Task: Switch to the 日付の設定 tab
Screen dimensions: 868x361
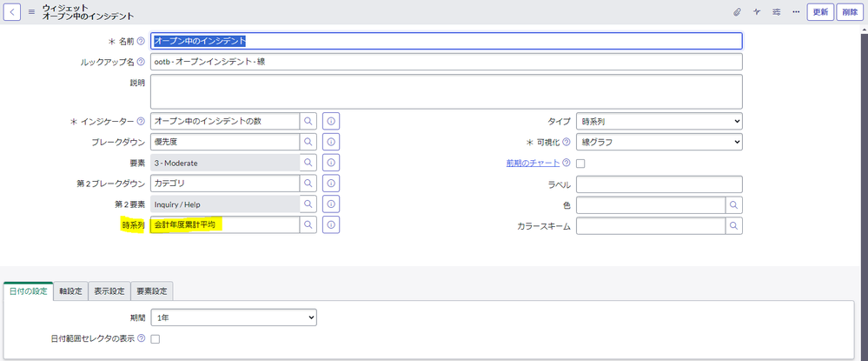Action: [28, 291]
